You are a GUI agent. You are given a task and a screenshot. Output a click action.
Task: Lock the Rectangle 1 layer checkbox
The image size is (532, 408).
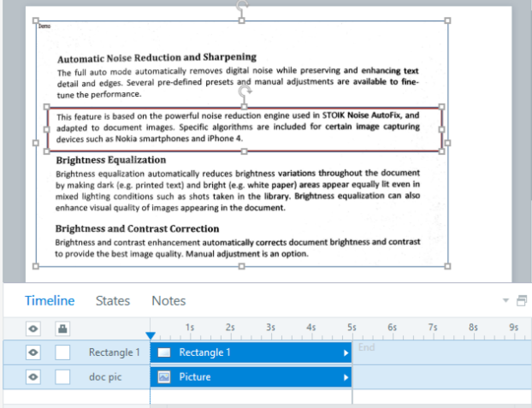click(x=62, y=352)
